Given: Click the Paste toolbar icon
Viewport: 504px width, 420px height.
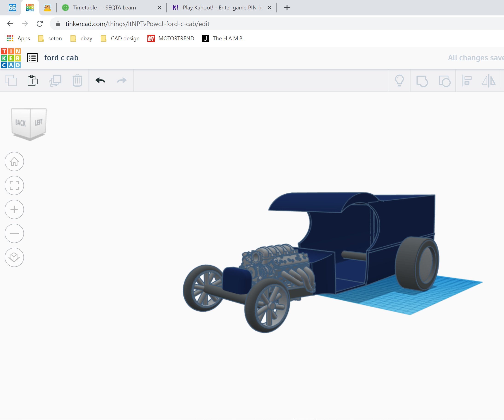Looking at the screenshot, I should (32, 80).
